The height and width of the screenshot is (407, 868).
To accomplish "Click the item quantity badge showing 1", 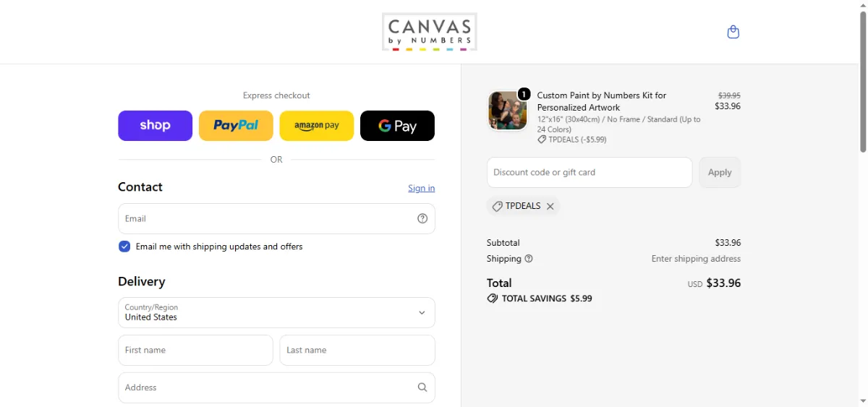I will tap(524, 94).
